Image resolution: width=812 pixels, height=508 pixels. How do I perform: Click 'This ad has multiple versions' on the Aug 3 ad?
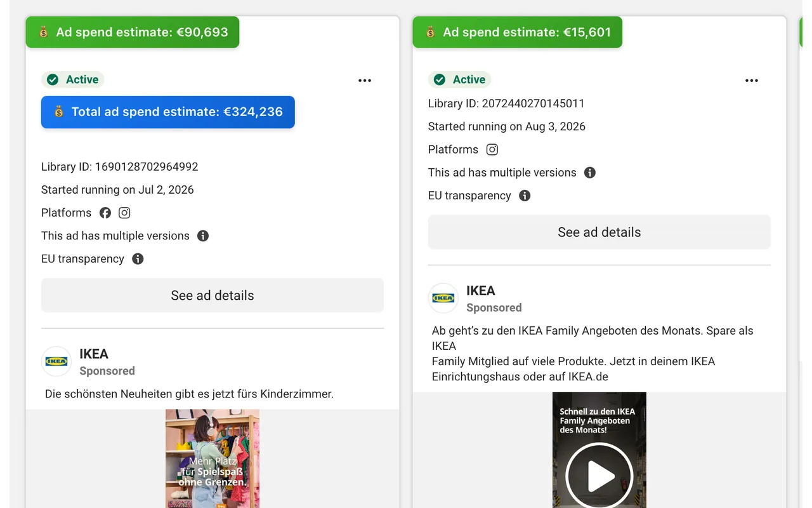click(x=502, y=172)
